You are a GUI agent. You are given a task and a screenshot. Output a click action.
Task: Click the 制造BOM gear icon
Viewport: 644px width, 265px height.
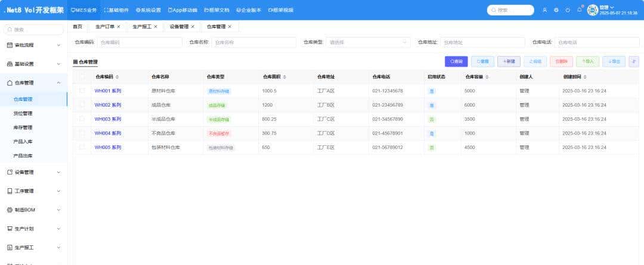(x=10, y=210)
